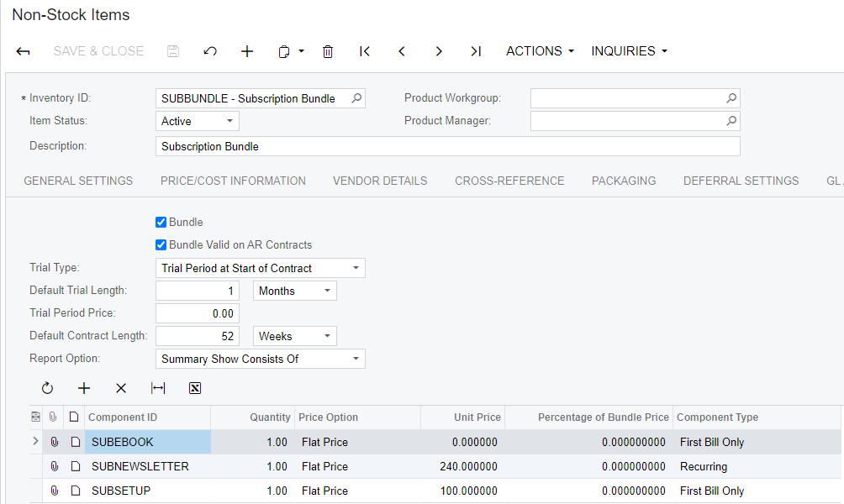Open the Deferral Settings tab
Viewport: 844px width, 504px height.
tap(741, 181)
